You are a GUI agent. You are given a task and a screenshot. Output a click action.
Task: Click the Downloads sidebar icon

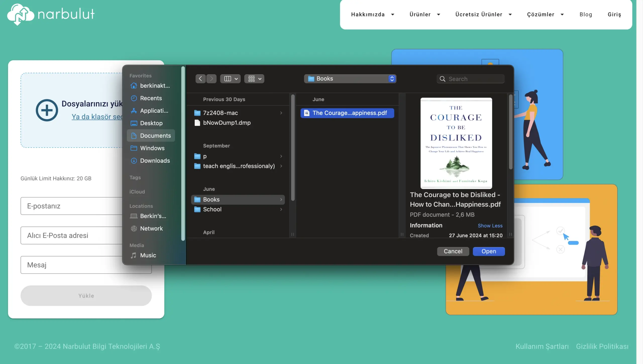(134, 161)
